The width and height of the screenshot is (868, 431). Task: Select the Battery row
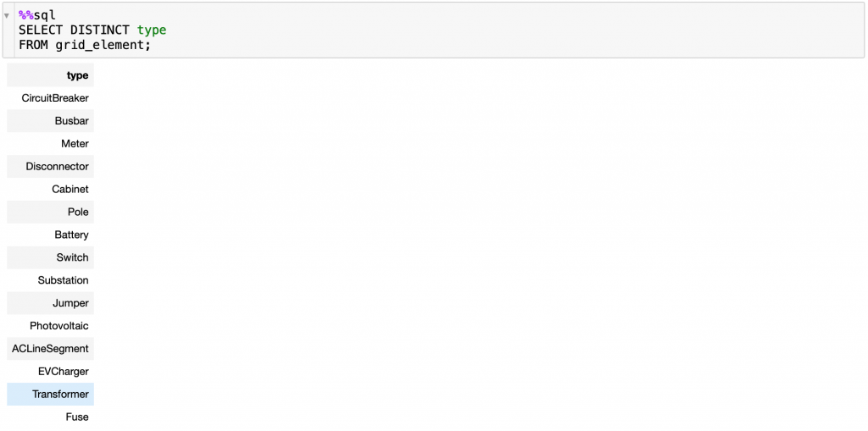50,235
